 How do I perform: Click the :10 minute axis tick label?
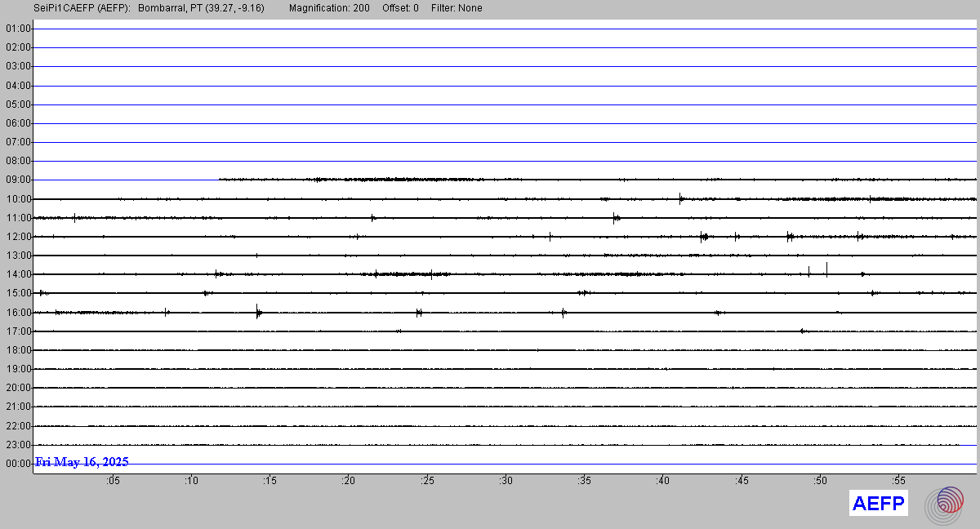191,481
